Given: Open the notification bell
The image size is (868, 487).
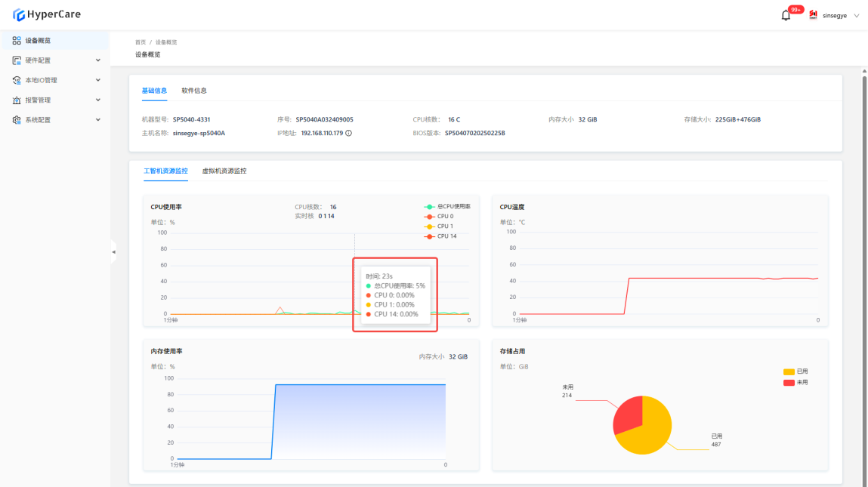Looking at the screenshot, I should point(786,15).
